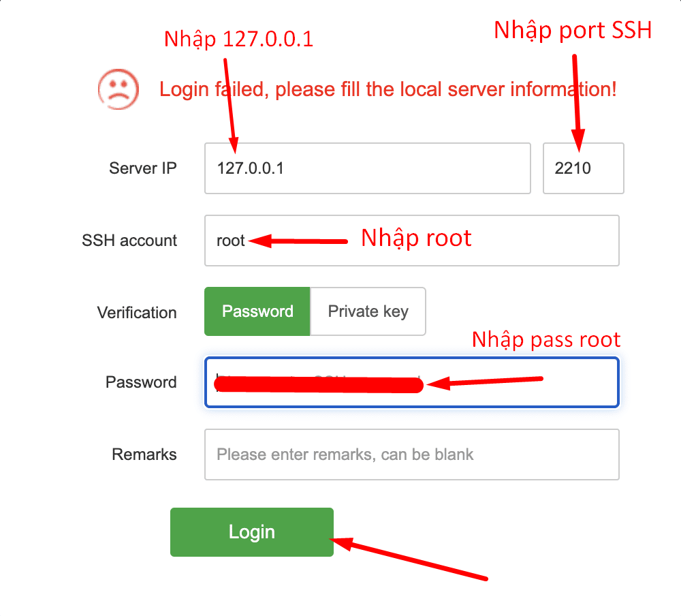Click the SSH account field containing root
This screenshot has width=681, height=616.
click(411, 240)
